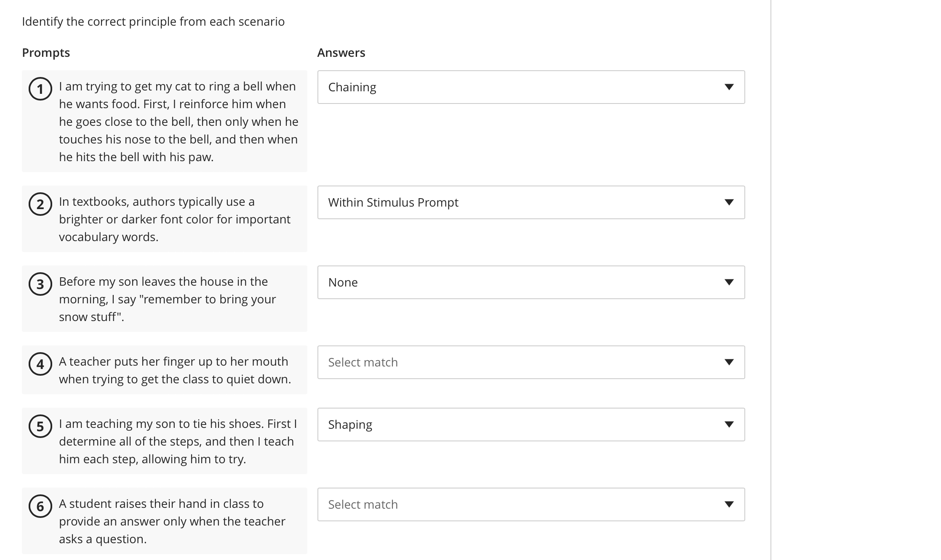Open the Within Stimulus Prompt dropdown
Viewport: 941px width, 560px height.
530,202
